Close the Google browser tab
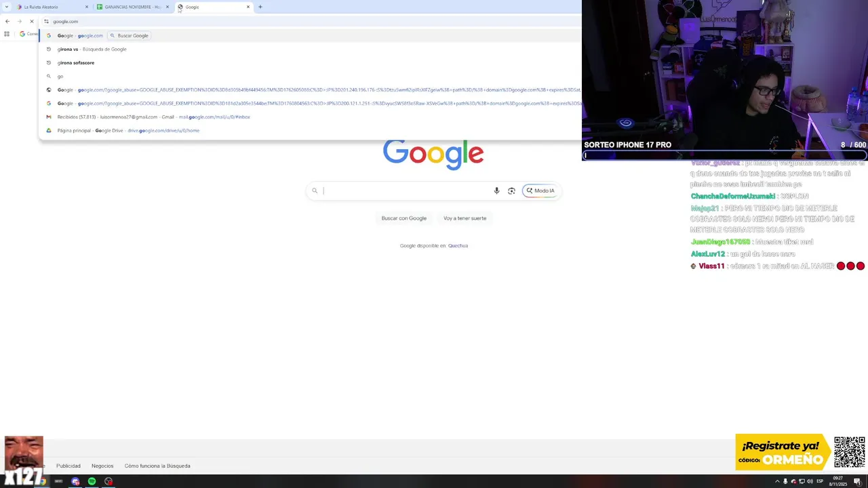Viewport: 868px width, 488px height. coord(248,7)
